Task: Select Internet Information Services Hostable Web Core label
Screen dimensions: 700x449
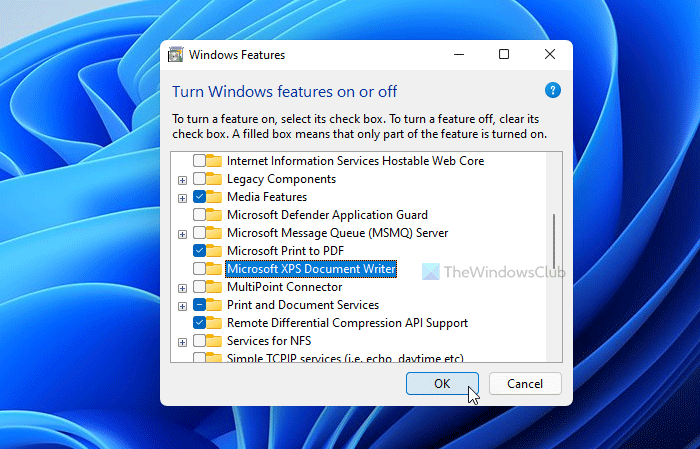Action: point(355,161)
